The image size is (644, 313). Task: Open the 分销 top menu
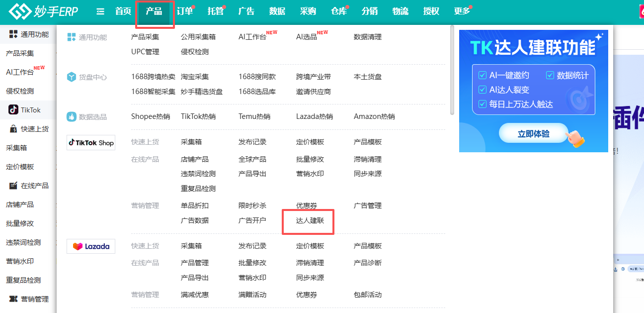(370, 11)
